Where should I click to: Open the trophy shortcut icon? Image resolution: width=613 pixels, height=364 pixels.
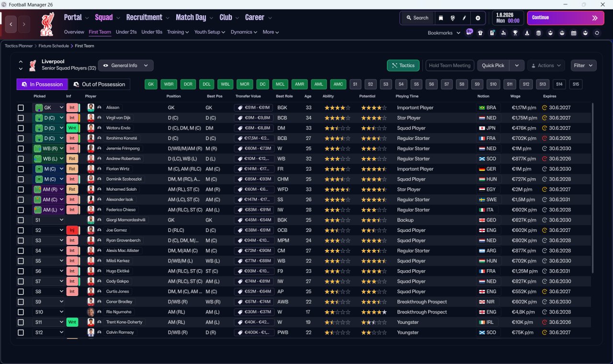pos(515,33)
